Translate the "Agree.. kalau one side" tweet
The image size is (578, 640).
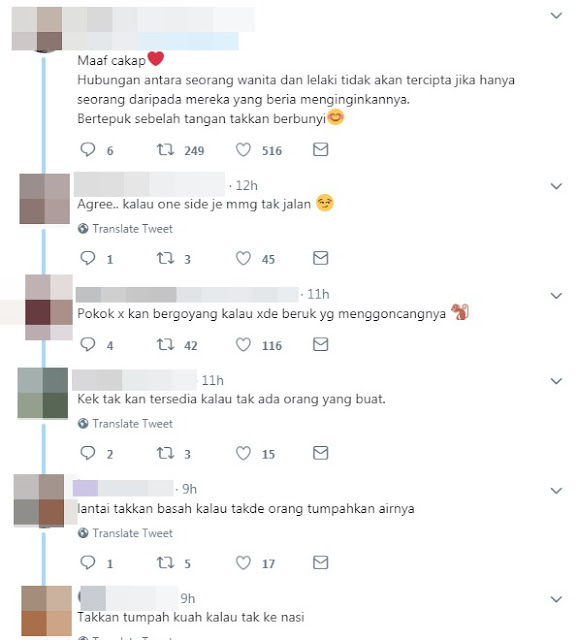[125, 229]
